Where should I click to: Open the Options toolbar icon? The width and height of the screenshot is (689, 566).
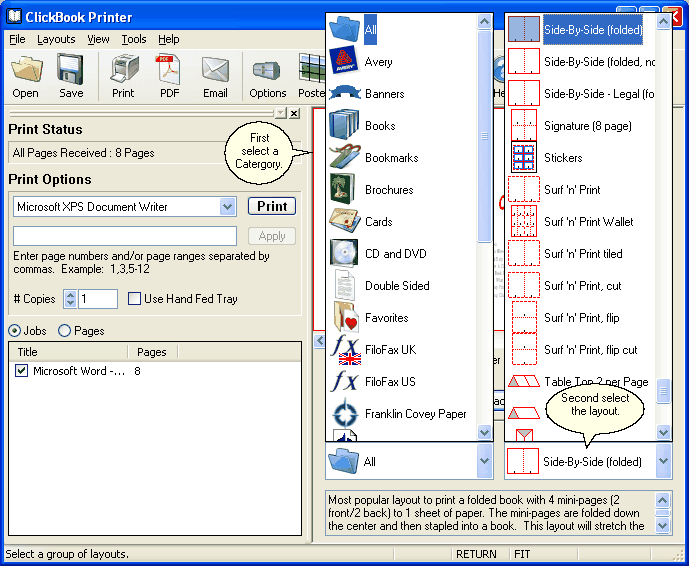coord(266,70)
